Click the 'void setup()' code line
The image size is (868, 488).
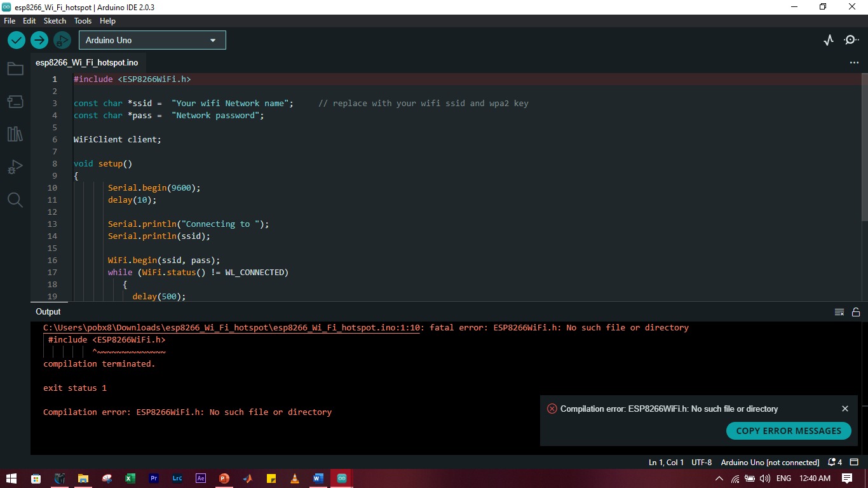point(103,164)
